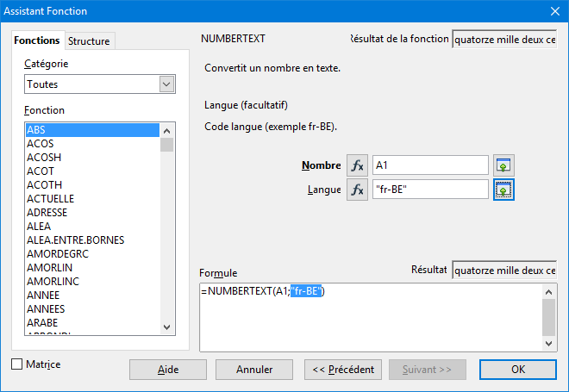
Task: Click formula box scroll down arrow
Action: [548, 344]
